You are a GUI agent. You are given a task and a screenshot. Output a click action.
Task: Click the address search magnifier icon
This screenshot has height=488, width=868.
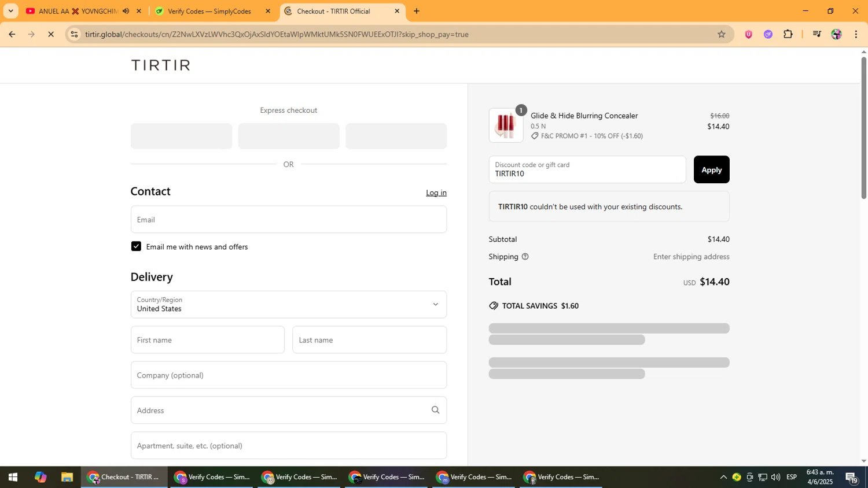[435, 410]
